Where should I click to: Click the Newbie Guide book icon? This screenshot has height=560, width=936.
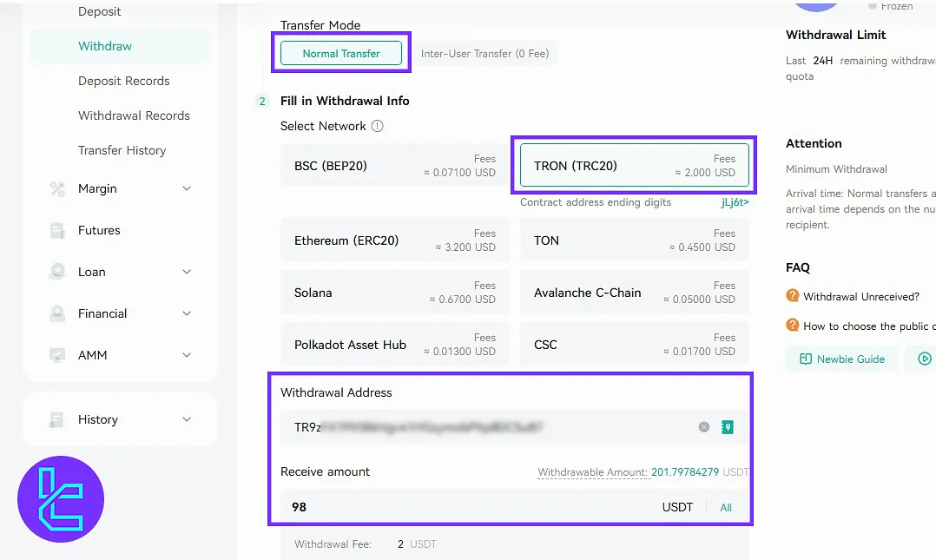click(x=805, y=359)
